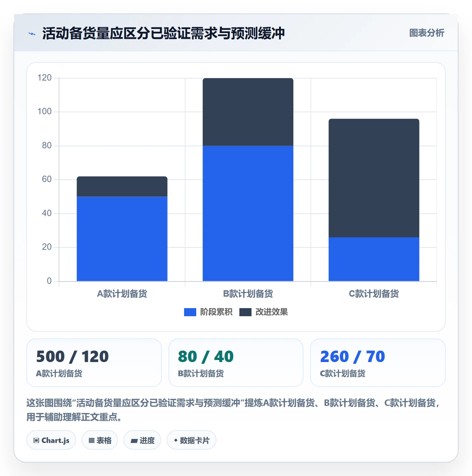Click the 120 y-axis tick label
472x476 pixels.
pos(45,78)
